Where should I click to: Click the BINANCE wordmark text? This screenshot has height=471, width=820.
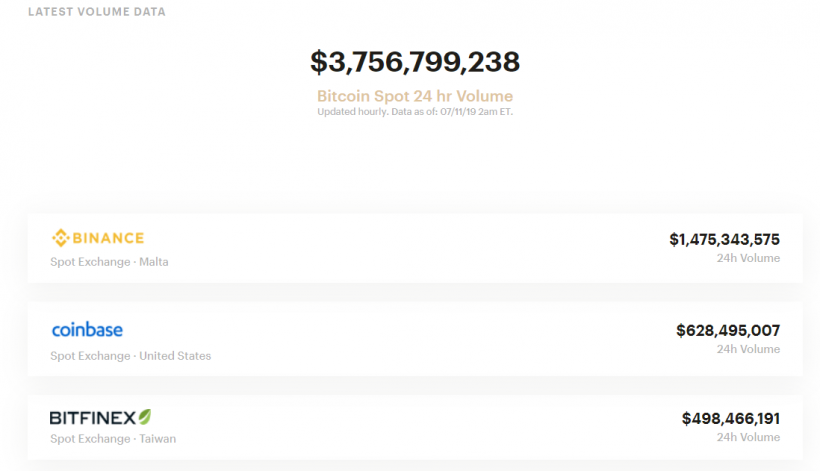[107, 238]
